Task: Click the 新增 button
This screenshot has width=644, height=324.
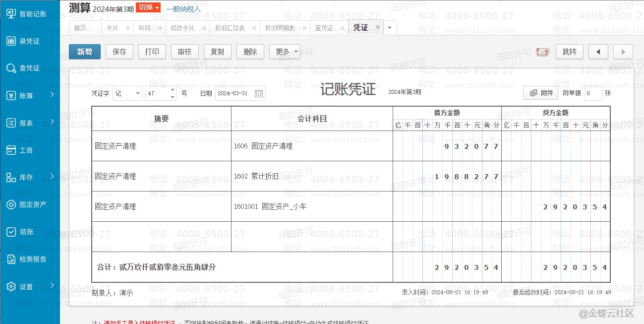Action: [84, 52]
